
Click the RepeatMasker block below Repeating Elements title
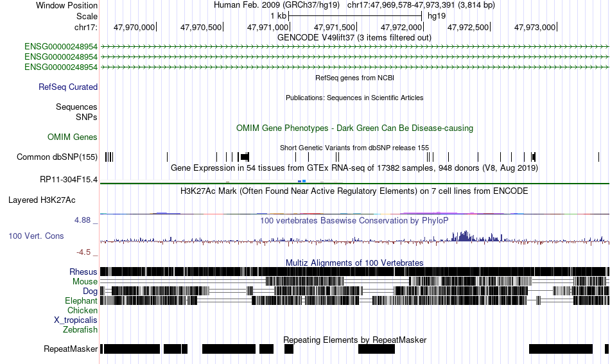376,349
